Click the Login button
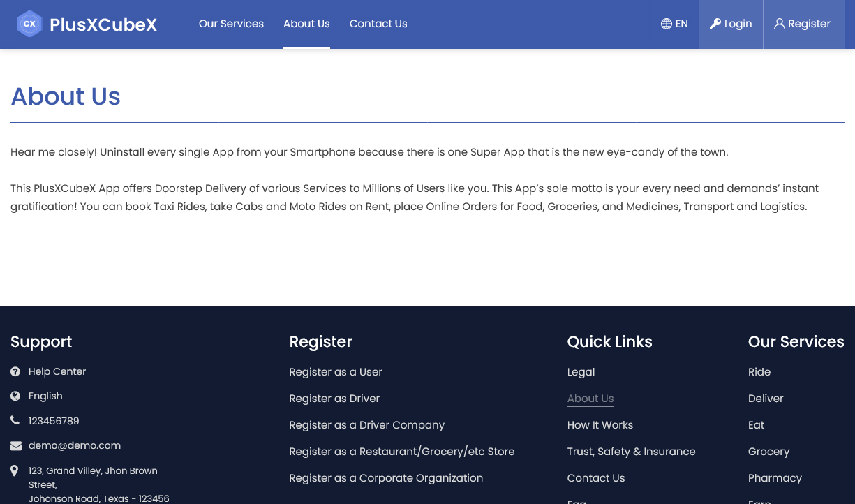 pos(731,24)
